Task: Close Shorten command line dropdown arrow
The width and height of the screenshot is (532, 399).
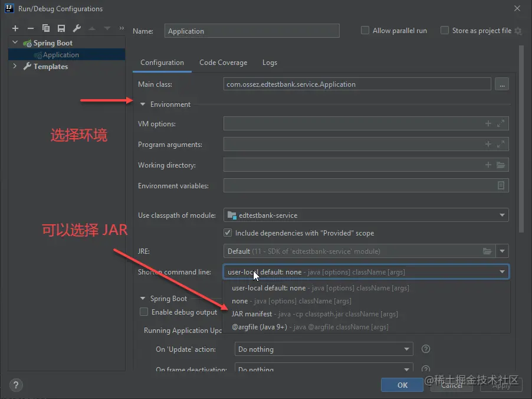Action: 502,272
